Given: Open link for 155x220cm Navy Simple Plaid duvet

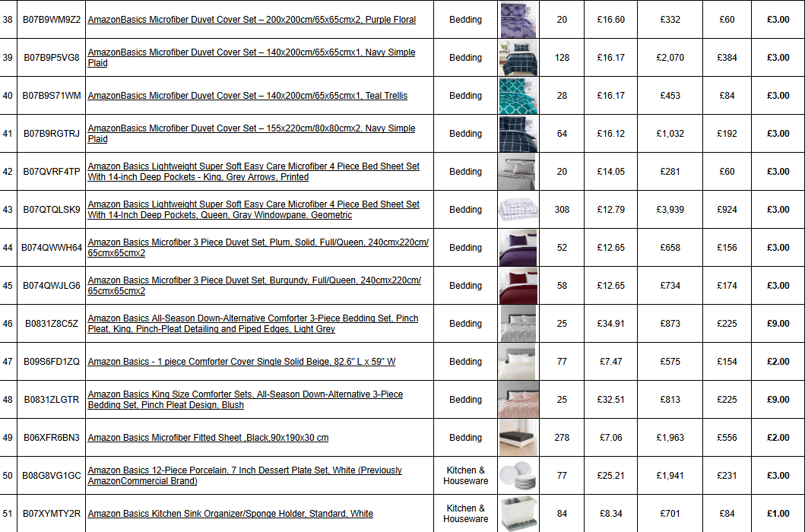Looking at the screenshot, I should [x=252, y=134].
